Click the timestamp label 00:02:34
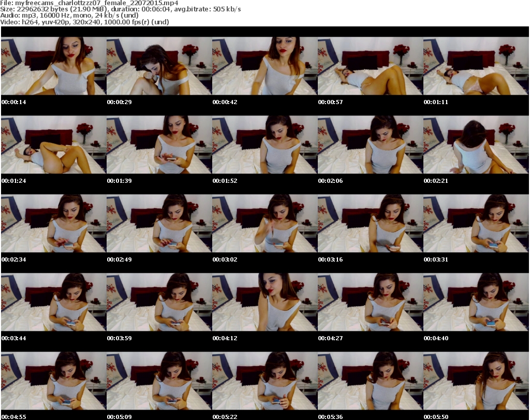The image size is (530, 420). [x=14, y=259]
